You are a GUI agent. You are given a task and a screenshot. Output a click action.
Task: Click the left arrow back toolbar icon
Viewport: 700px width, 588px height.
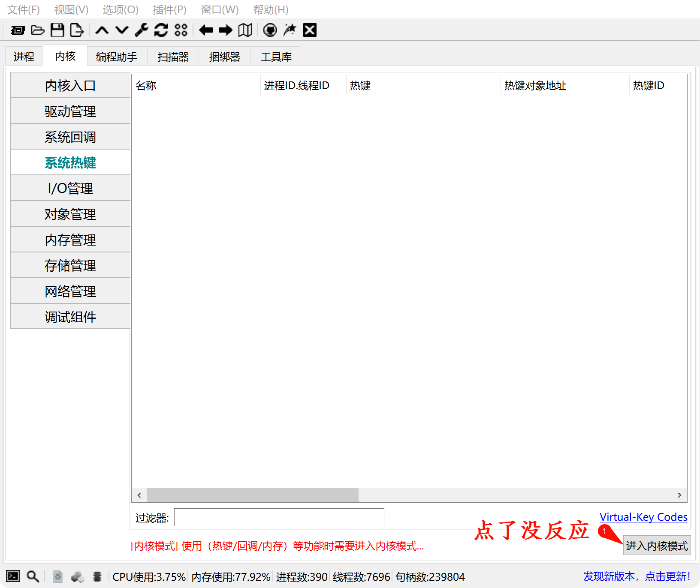coord(206,30)
